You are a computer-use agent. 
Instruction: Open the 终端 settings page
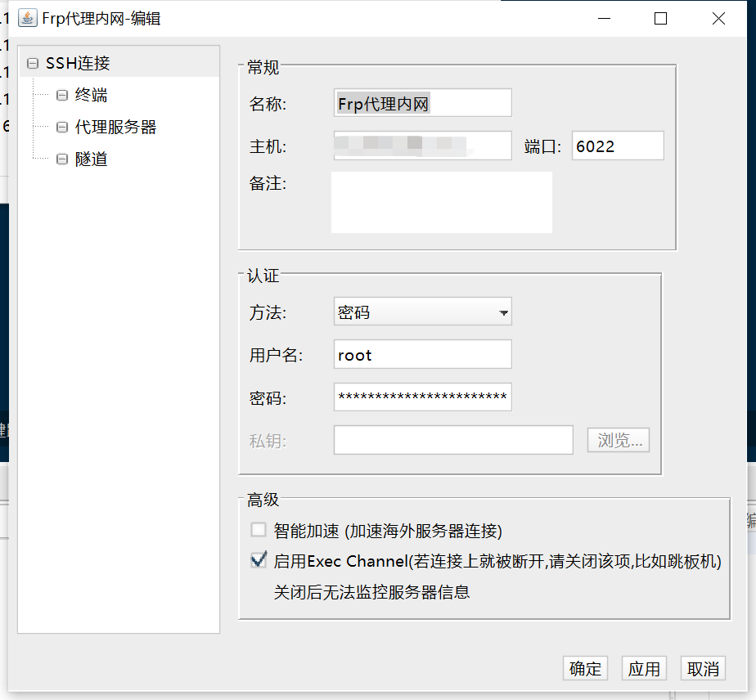(91, 95)
